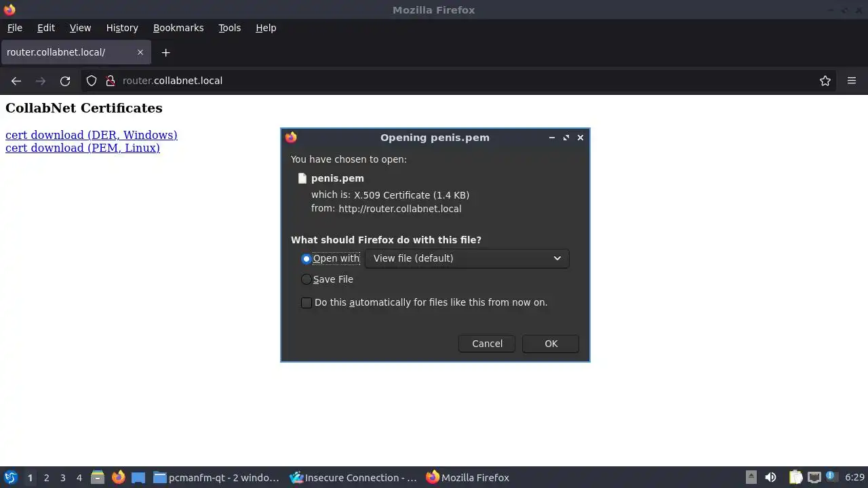
Task: Go back to the previous page
Action: (x=16, y=81)
